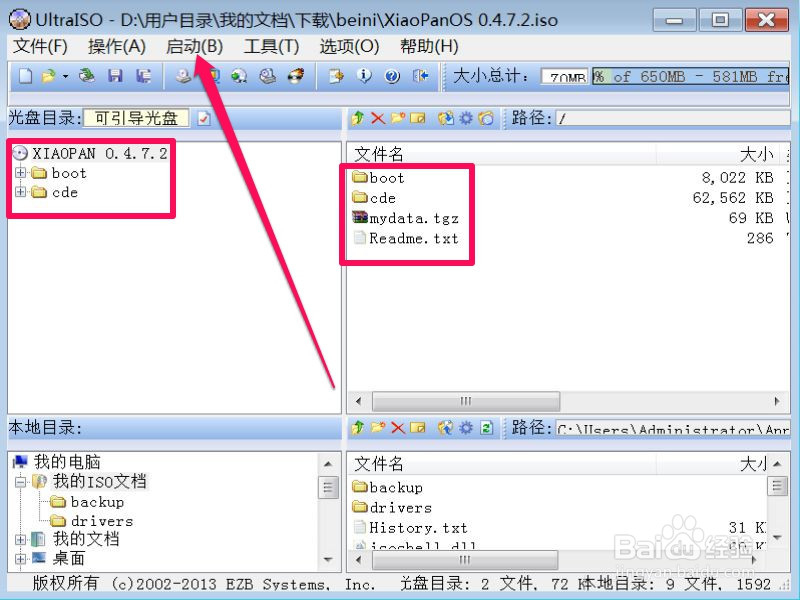Click the gear icon in disc pane toolbar

tap(466, 118)
